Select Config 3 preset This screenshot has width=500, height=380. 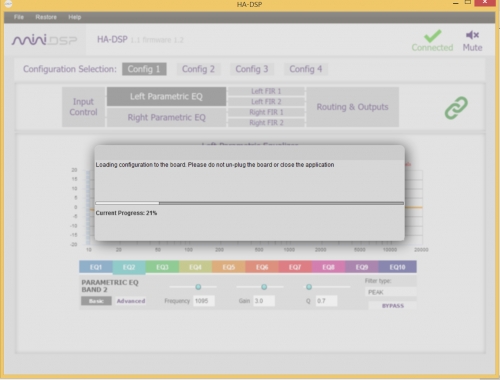coord(252,69)
